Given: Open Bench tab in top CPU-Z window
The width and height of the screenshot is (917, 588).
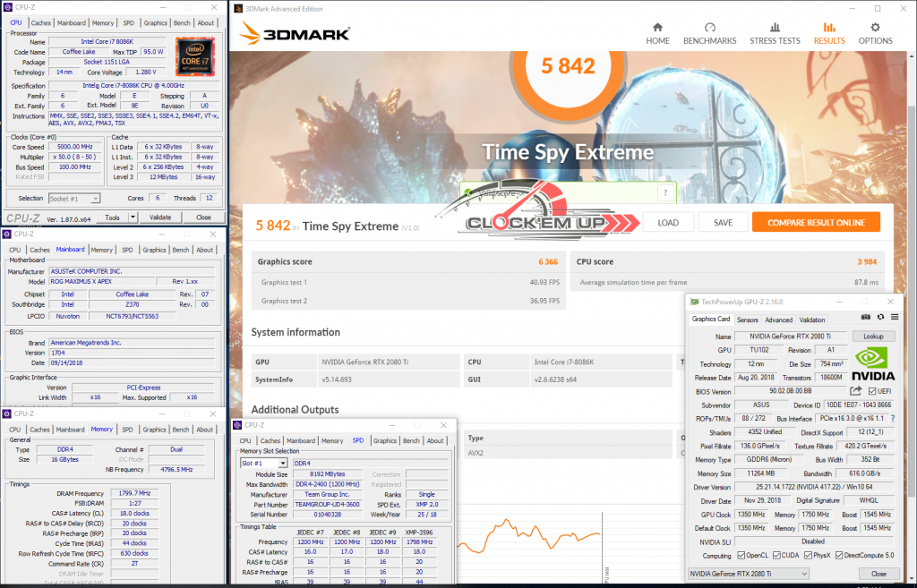Looking at the screenshot, I should click(182, 22).
